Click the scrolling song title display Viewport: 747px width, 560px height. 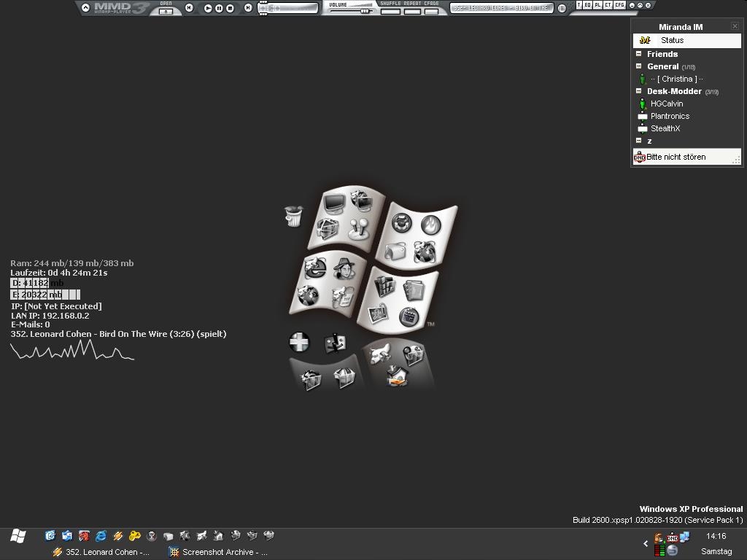click(502, 8)
